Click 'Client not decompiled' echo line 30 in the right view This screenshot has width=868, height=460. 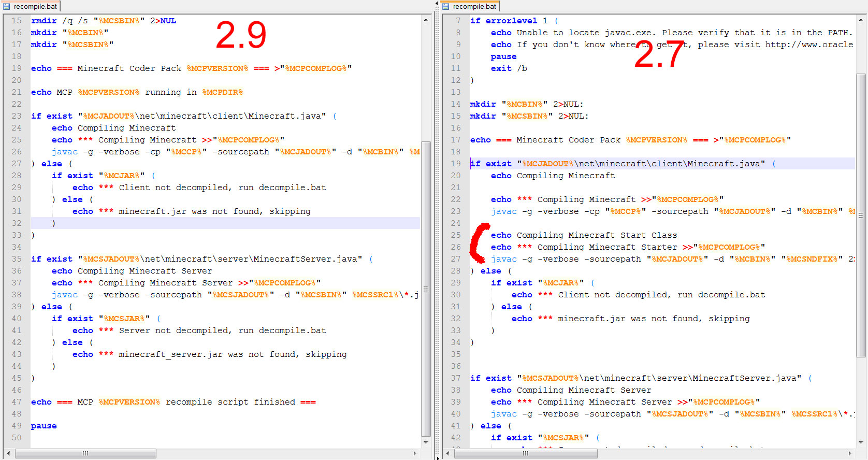point(639,295)
